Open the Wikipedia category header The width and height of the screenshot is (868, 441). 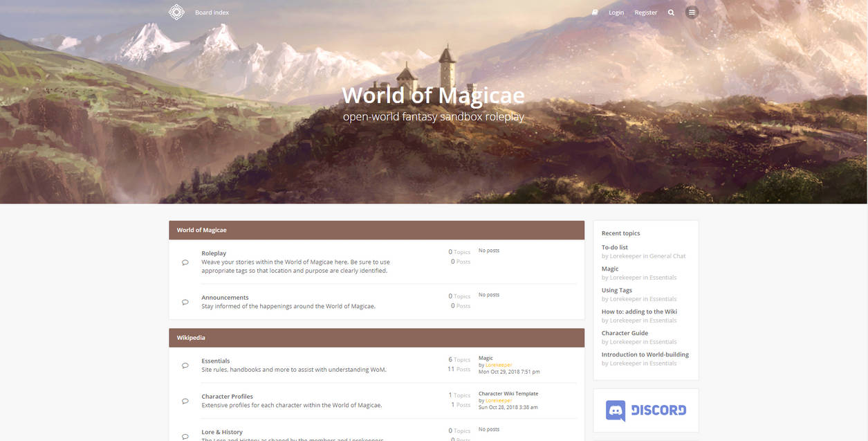[x=191, y=338]
